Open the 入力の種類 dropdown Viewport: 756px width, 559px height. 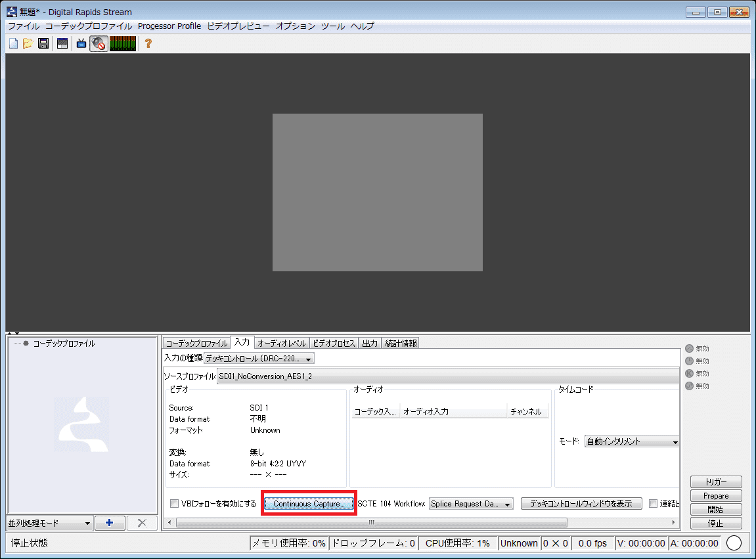259,359
